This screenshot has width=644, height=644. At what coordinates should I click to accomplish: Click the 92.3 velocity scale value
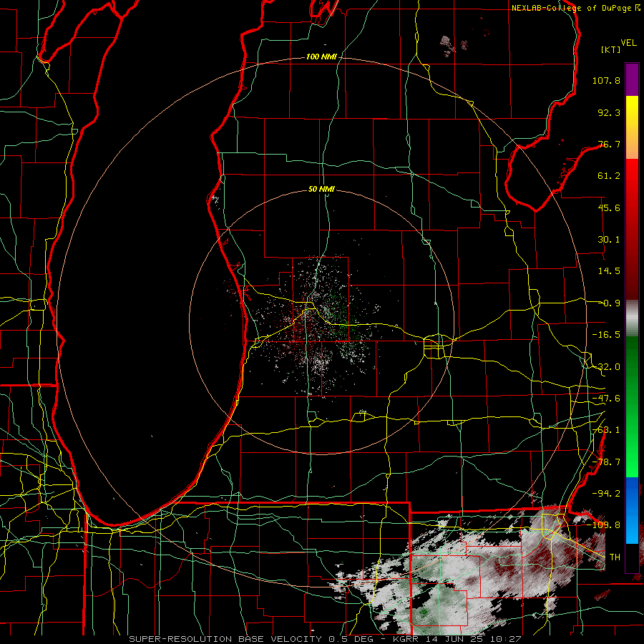609,112
